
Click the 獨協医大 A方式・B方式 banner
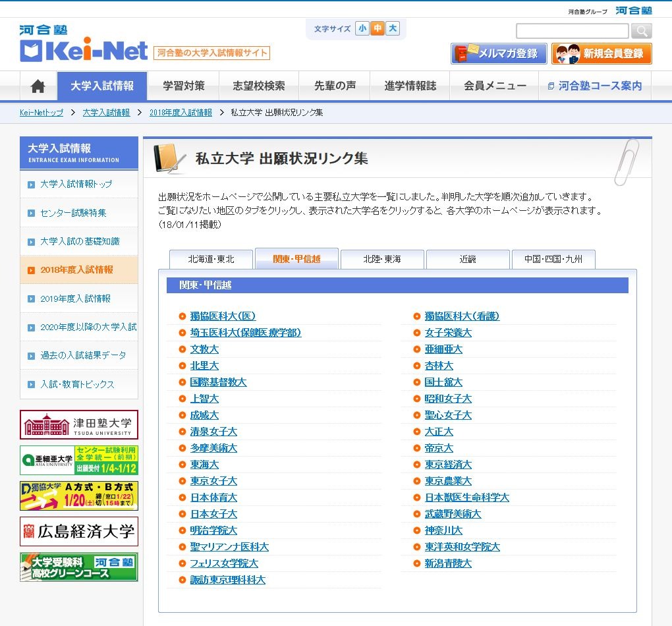coord(78,496)
